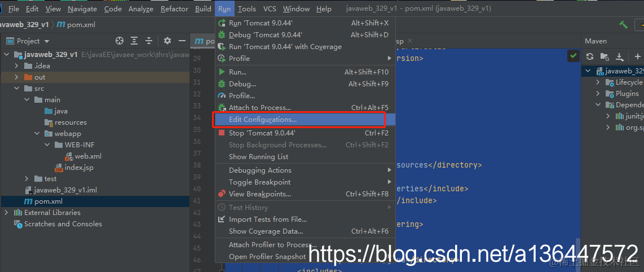Click Maven Download Sources icon
Image resolution: width=644 pixels, height=272 pixels.
pyautogui.click(x=620, y=56)
